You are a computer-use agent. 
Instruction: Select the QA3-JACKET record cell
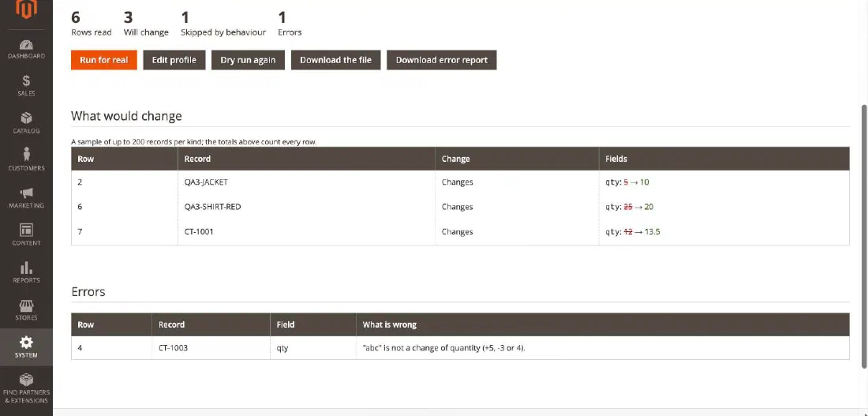(x=306, y=182)
